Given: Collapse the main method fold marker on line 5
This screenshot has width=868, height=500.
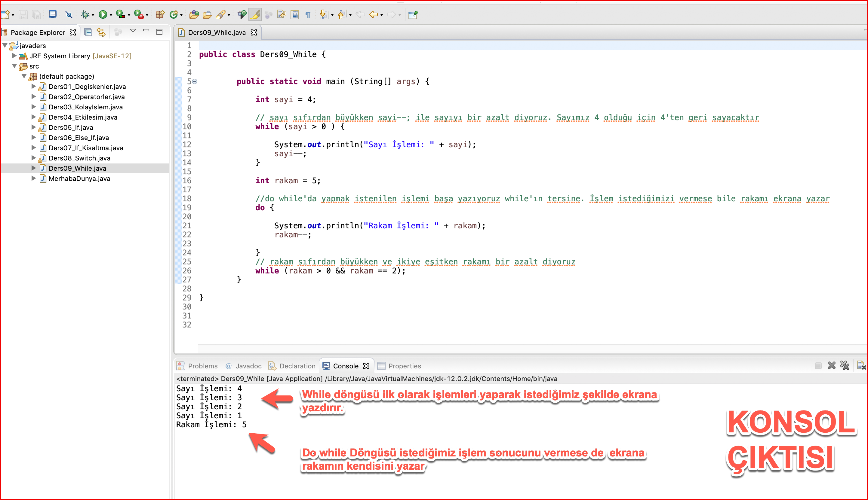Looking at the screenshot, I should coord(195,81).
